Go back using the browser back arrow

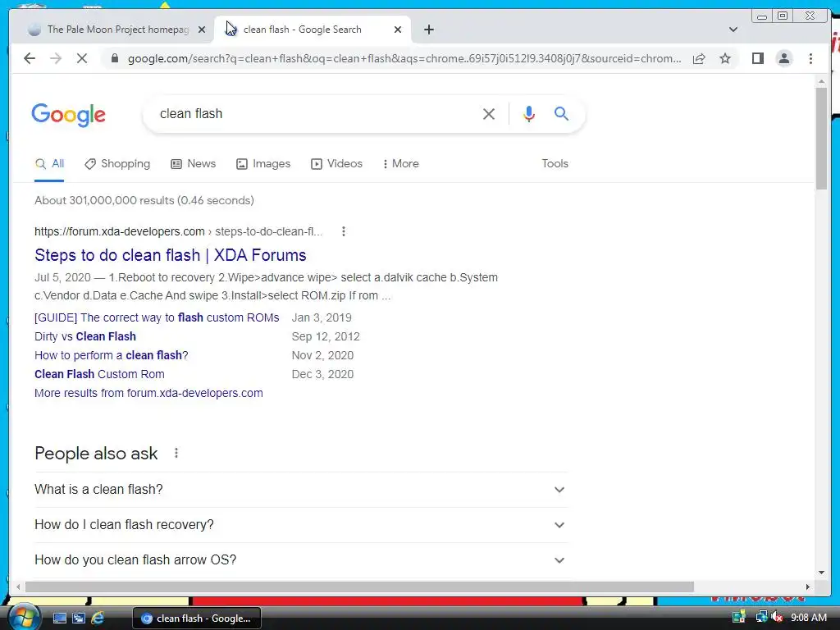(x=30, y=58)
